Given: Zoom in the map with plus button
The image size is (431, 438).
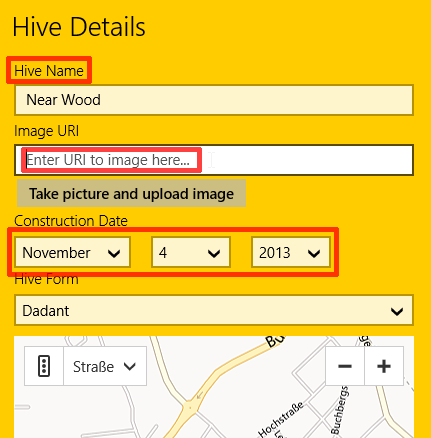Looking at the screenshot, I should click(384, 366).
